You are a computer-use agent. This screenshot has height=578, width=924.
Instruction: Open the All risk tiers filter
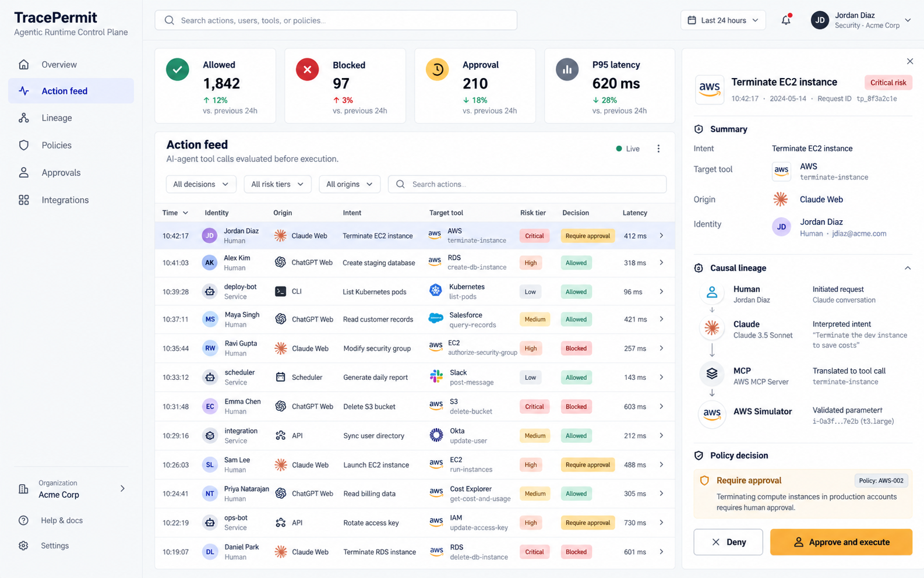pyautogui.click(x=277, y=184)
